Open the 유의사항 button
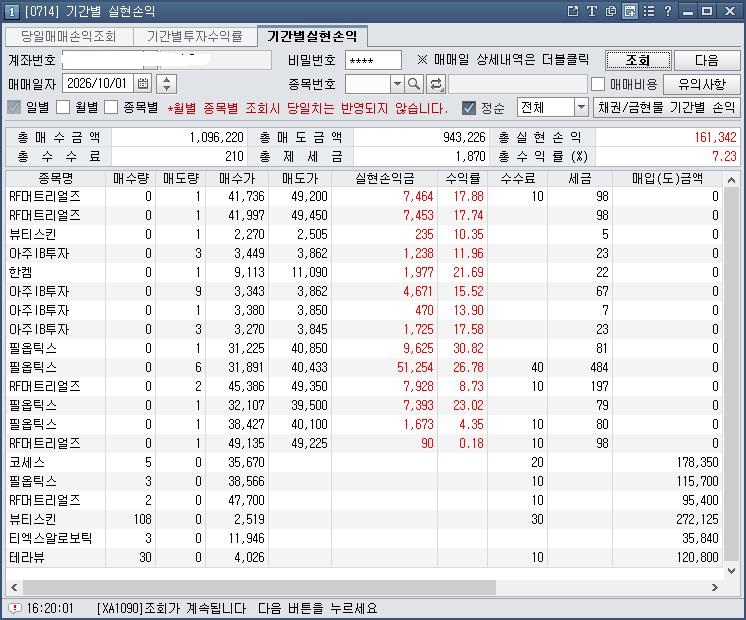746x620 pixels. (702, 84)
